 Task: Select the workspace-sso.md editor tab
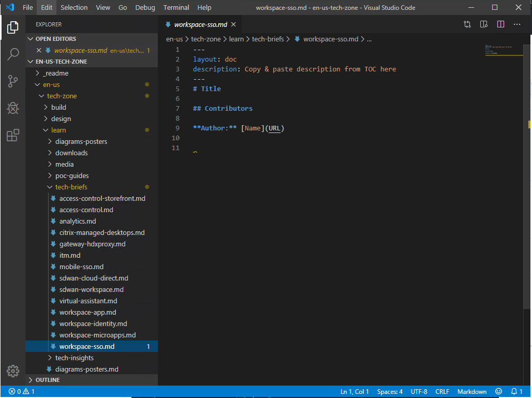tap(201, 24)
